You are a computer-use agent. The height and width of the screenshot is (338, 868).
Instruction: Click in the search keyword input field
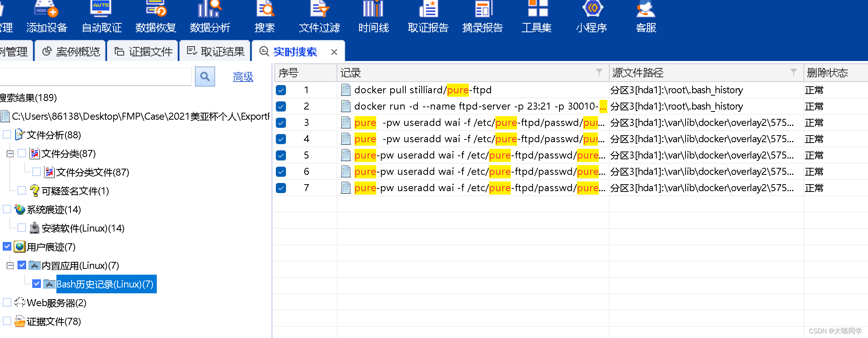pos(95,77)
